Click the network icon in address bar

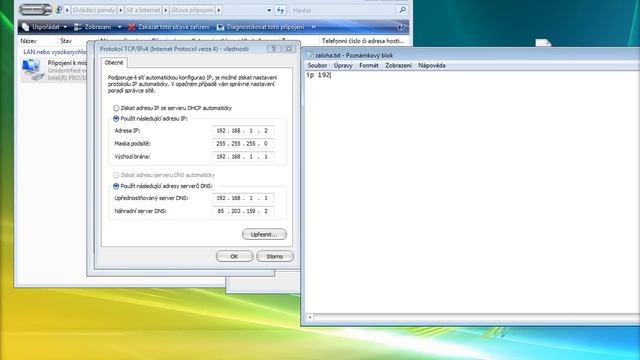pos(59,10)
